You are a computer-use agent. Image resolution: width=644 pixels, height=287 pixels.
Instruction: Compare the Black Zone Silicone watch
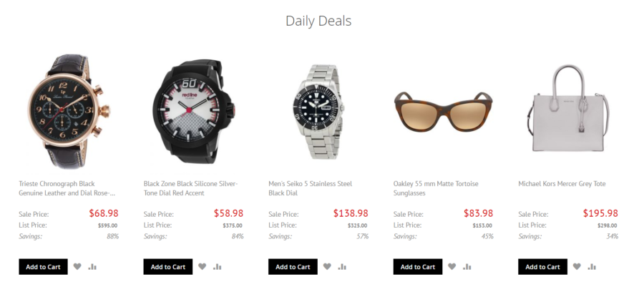218,266
